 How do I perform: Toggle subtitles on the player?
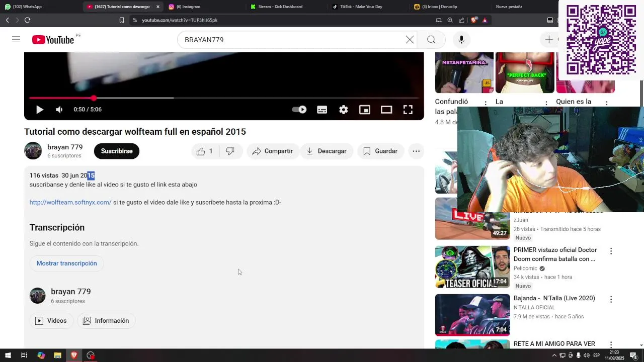click(322, 110)
